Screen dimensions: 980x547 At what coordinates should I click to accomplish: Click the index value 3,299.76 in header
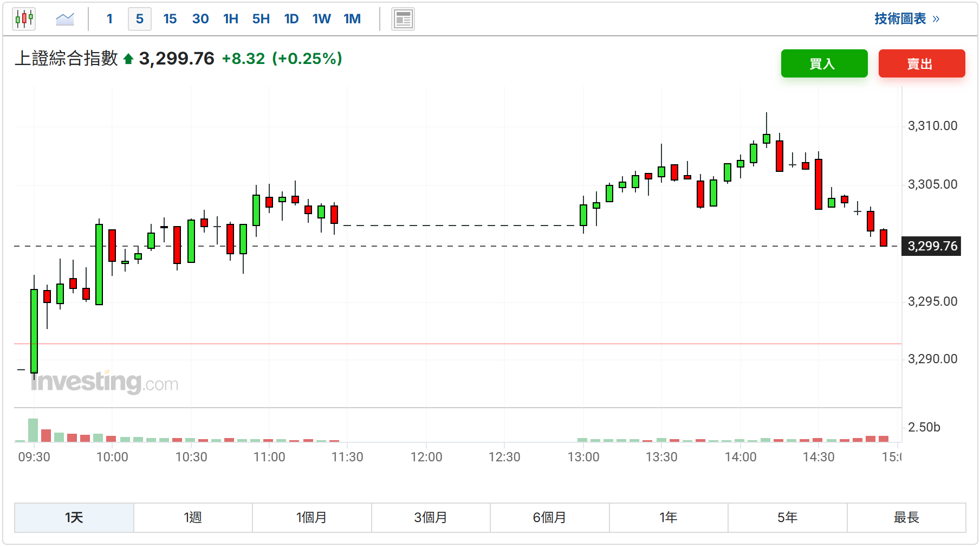click(x=177, y=59)
